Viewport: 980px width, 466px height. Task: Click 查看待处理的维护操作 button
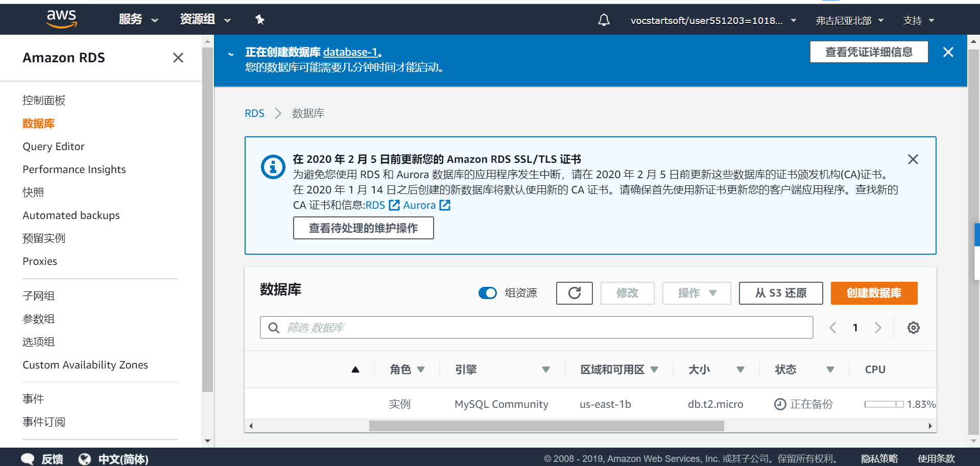[x=363, y=228]
